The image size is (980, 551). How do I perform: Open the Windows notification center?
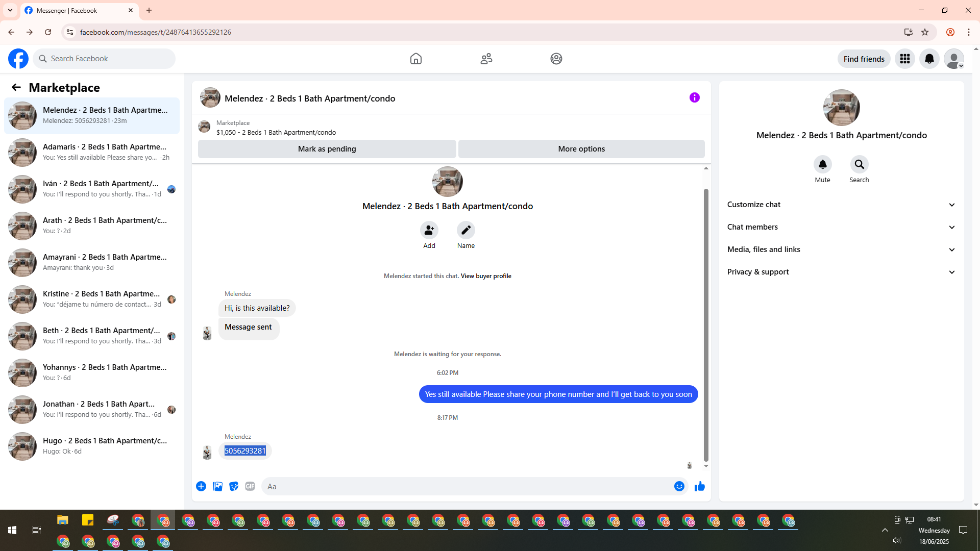tap(963, 530)
